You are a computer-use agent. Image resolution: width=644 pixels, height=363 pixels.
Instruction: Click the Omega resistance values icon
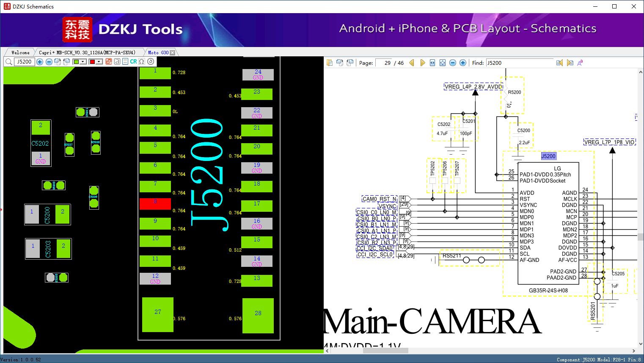[142, 62]
